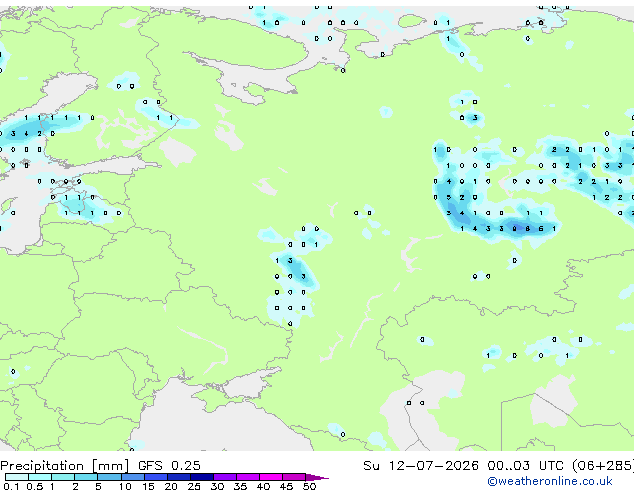The width and height of the screenshot is (634, 490).
Task: Select the lightest 0.1–0.5 legend swatch
Action: (17, 477)
